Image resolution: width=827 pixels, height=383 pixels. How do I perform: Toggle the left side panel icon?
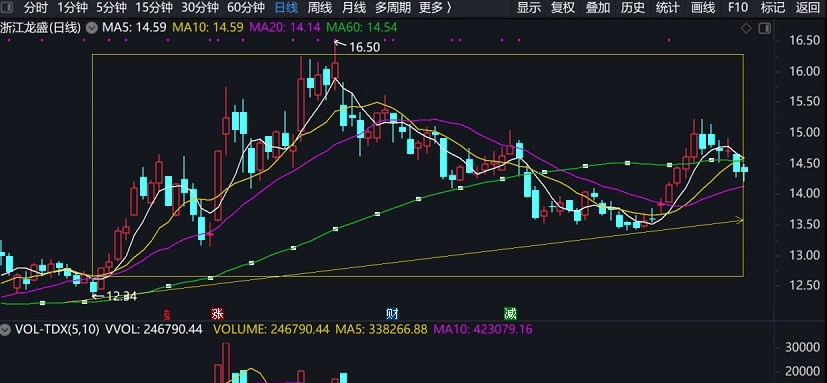[x=7, y=8]
